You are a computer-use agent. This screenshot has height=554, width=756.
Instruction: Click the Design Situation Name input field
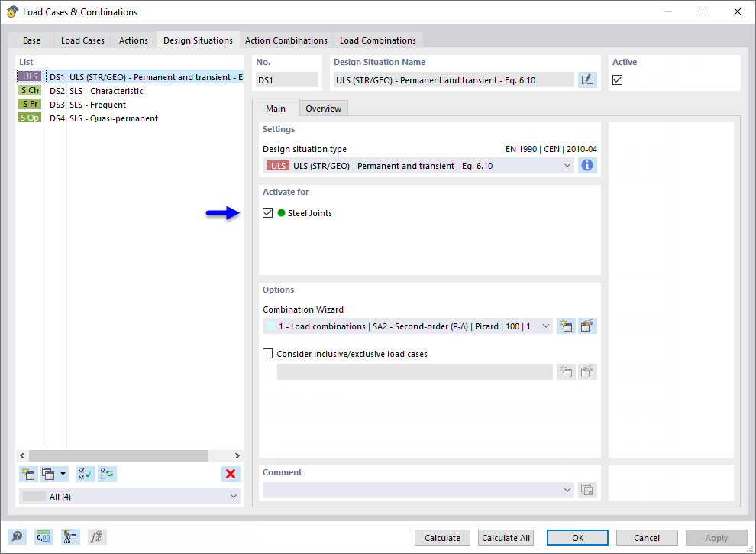tap(454, 80)
